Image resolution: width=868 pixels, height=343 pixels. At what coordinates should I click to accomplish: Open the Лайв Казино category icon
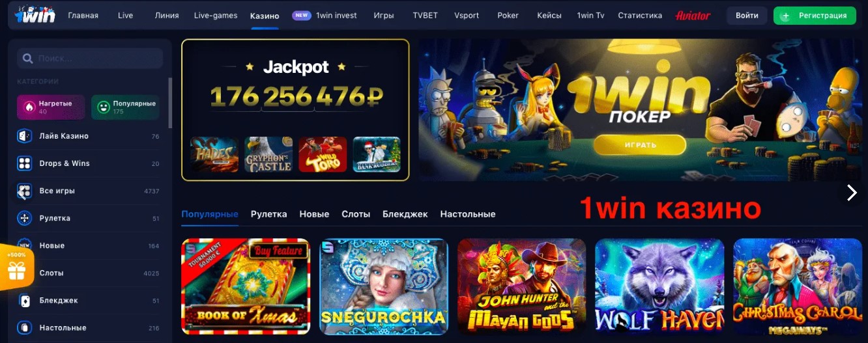[25, 136]
